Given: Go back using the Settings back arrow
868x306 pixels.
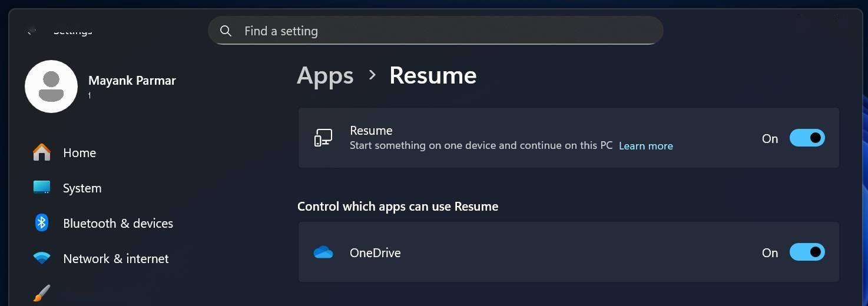Looking at the screenshot, I should click(x=31, y=31).
